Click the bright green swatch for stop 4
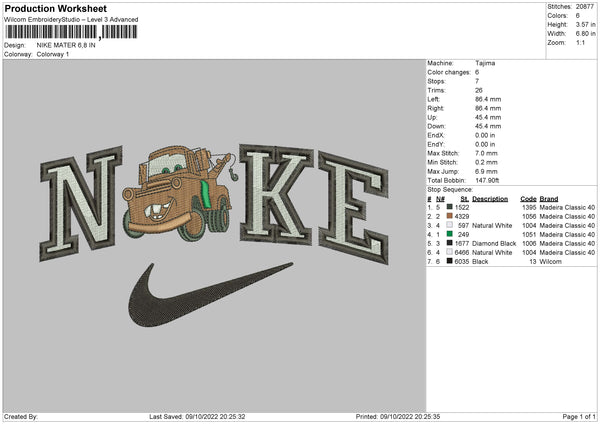Screen dimensions: 600x424 coord(450,234)
